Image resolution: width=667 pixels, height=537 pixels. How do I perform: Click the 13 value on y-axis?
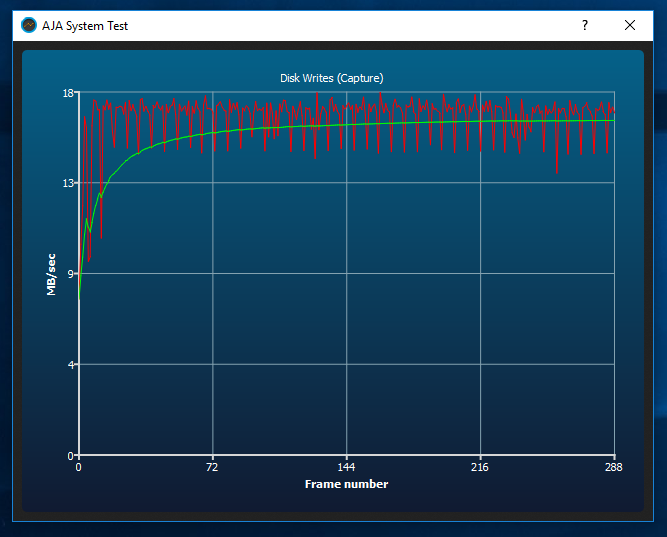68,183
